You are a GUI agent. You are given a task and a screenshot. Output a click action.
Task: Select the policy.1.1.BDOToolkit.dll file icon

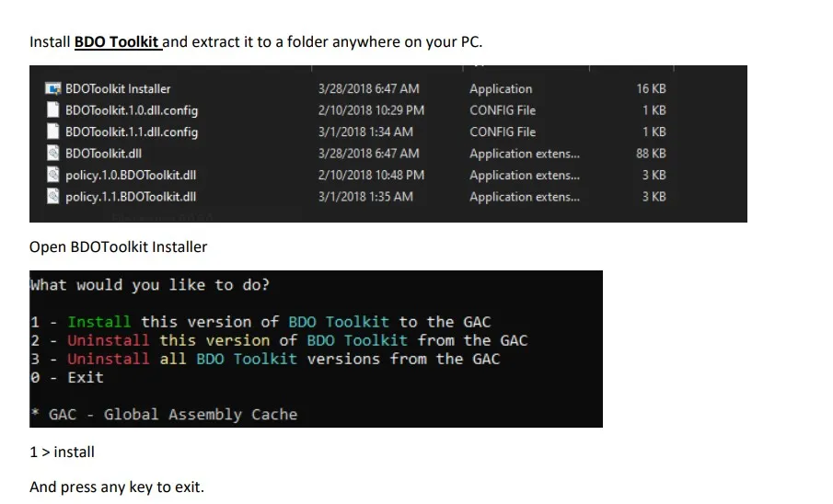pyautogui.click(x=54, y=196)
